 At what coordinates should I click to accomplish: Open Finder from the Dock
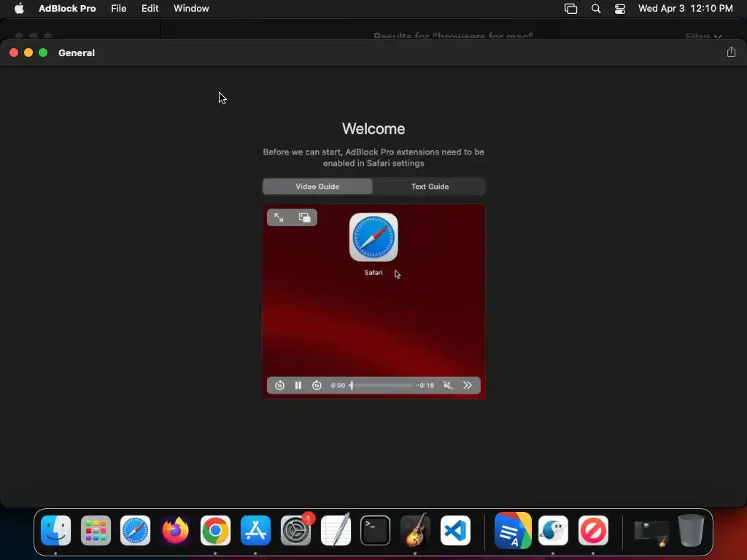(x=55, y=531)
